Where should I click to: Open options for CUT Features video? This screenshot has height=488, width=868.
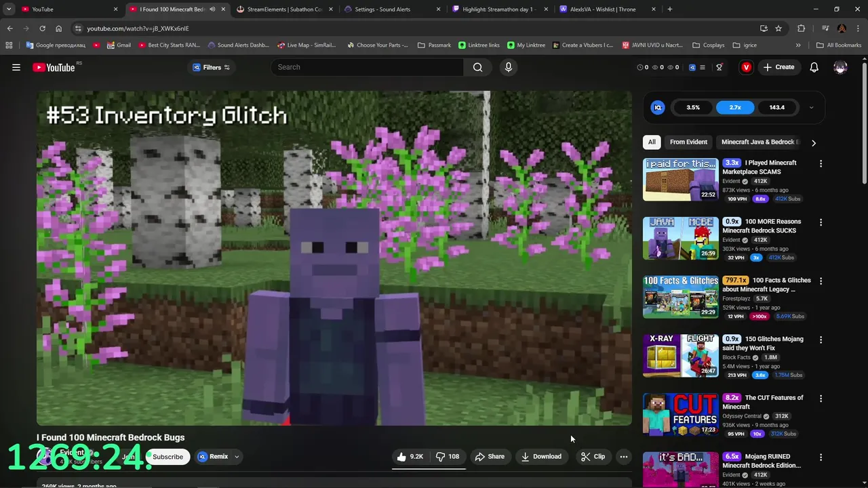821,399
